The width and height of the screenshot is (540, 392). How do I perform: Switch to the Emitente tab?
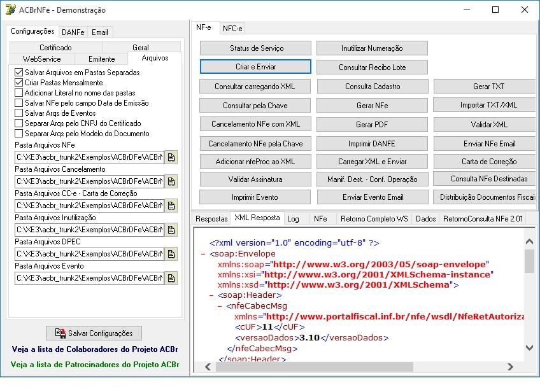102,59
